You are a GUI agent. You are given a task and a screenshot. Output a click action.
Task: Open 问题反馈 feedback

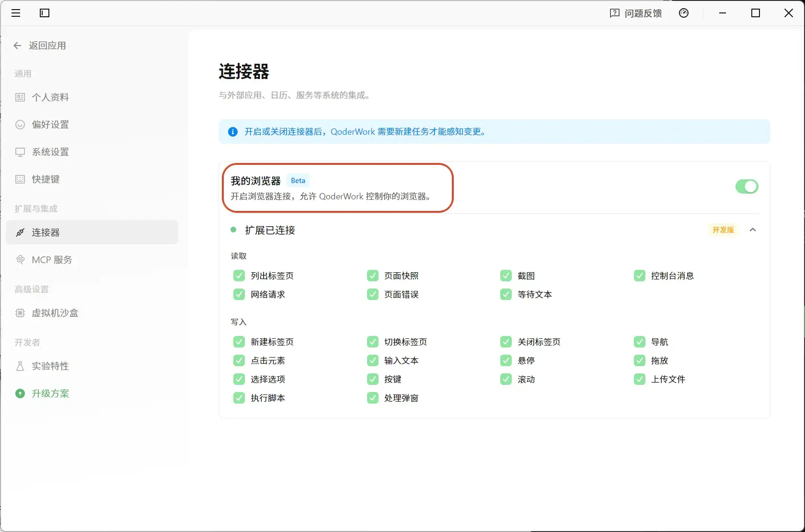(x=642, y=13)
